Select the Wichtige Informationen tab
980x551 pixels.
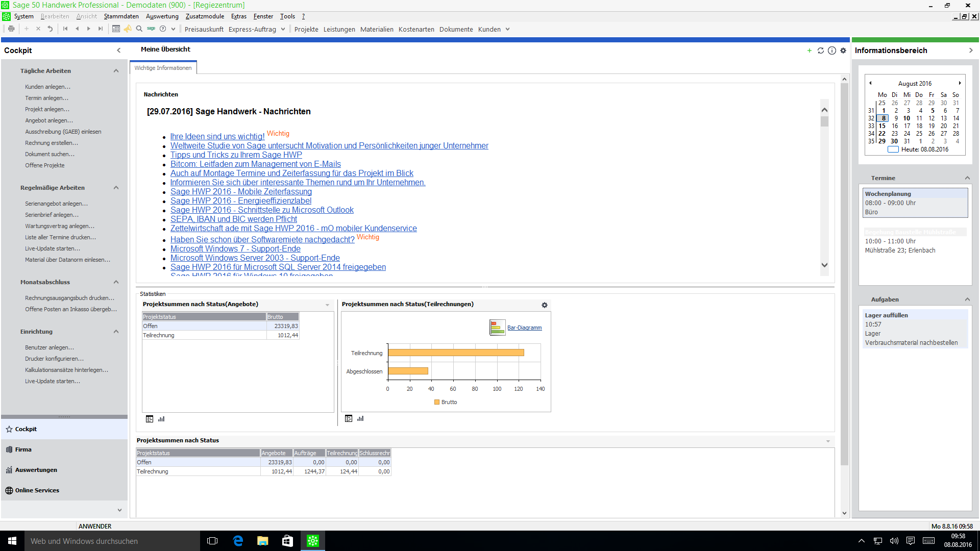163,68
